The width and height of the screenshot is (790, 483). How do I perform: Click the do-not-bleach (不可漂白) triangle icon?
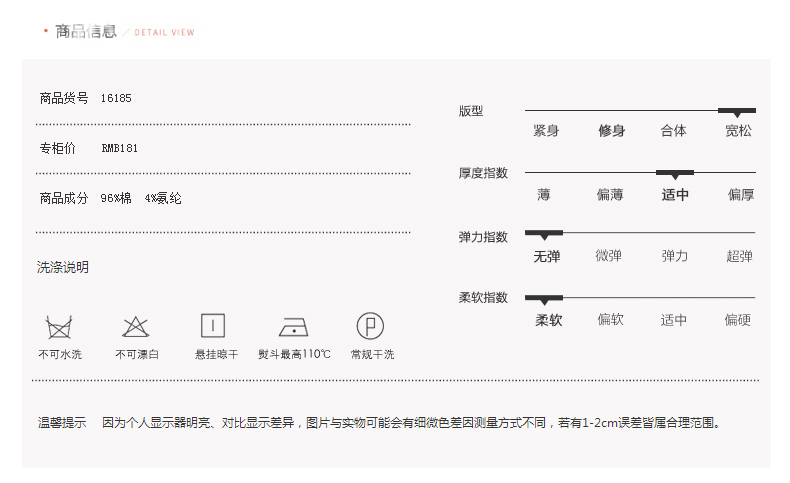coord(136,327)
